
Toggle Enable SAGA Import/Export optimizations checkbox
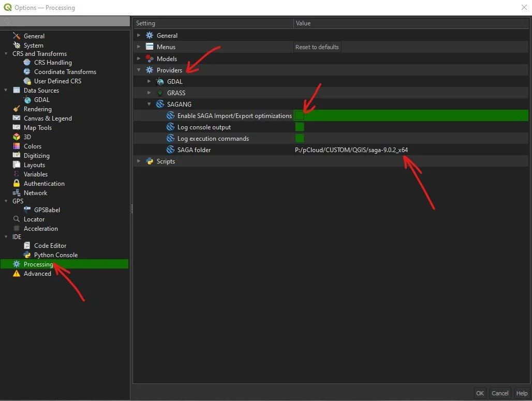[x=300, y=116]
